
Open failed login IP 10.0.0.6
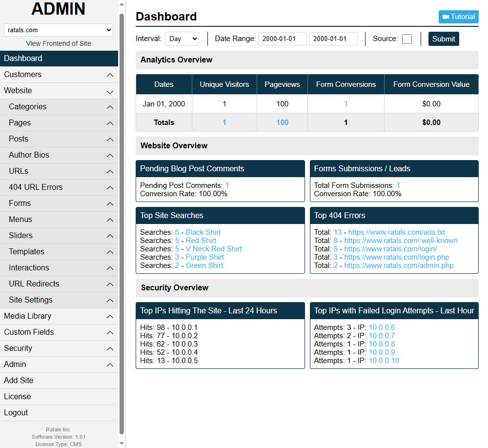(382, 327)
